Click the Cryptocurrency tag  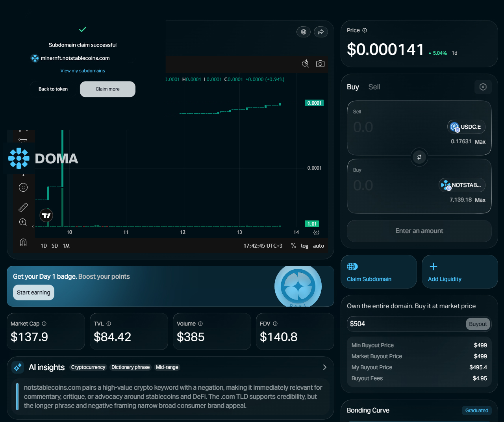88,367
